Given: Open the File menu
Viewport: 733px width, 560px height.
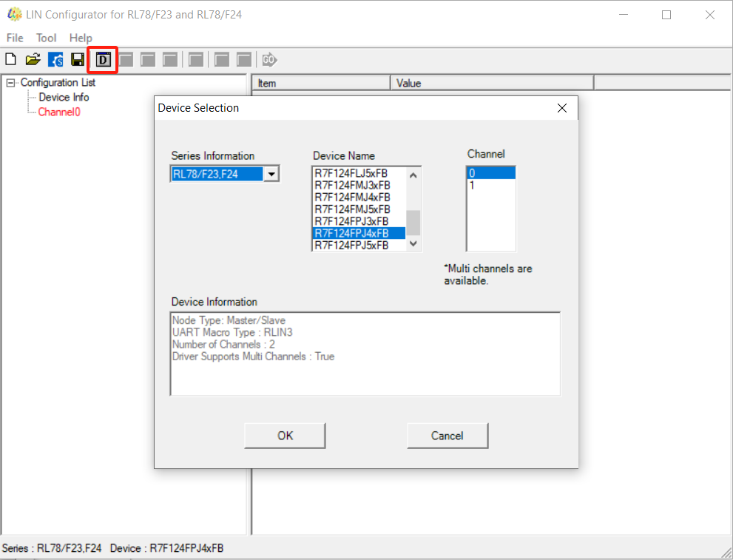Looking at the screenshot, I should coord(15,38).
